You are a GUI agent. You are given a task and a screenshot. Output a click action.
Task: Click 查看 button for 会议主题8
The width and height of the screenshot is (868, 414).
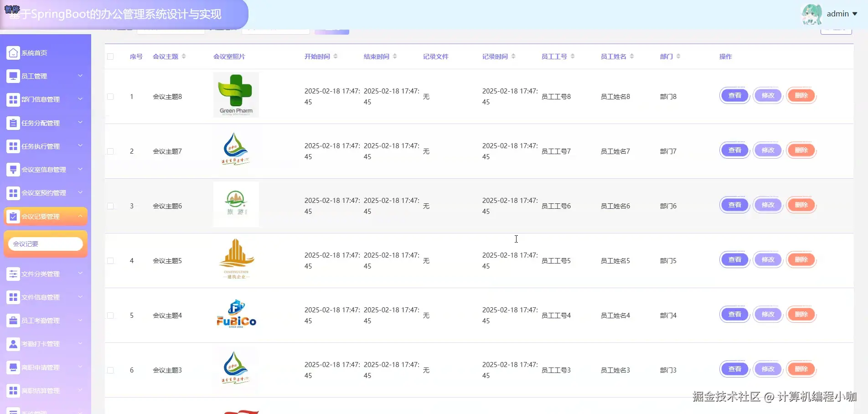click(735, 96)
